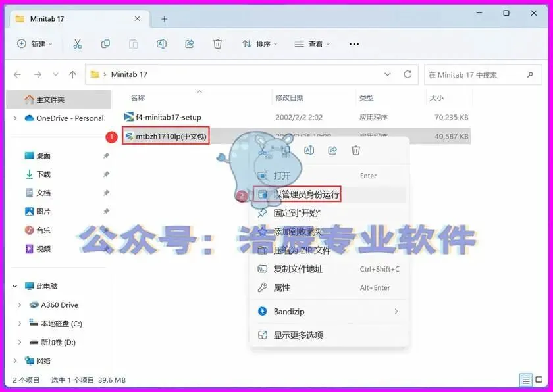Open the recent locations chevron

56,75
